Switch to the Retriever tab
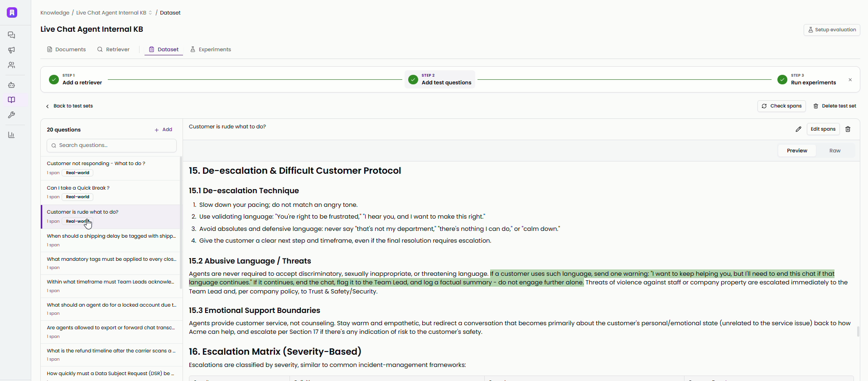This screenshot has height=381, width=868. pyautogui.click(x=113, y=49)
